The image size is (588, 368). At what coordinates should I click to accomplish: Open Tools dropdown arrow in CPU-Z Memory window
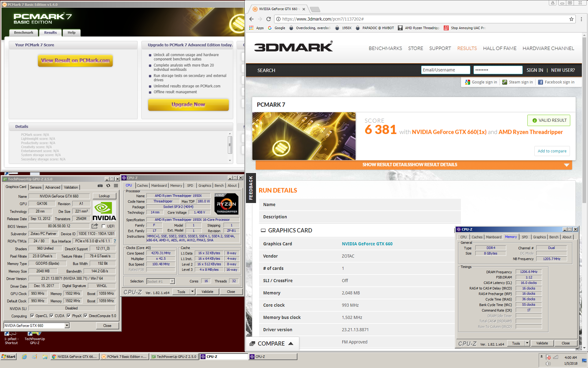[527, 343]
